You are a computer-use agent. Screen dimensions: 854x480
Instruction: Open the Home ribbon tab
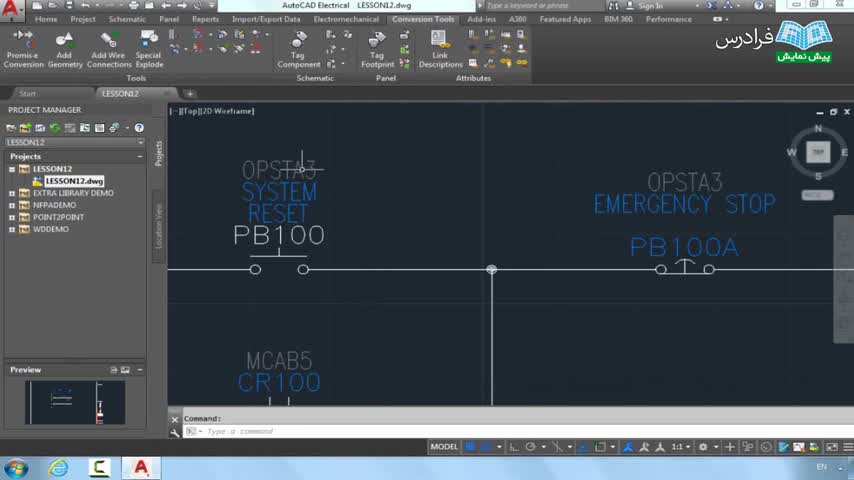[46, 19]
